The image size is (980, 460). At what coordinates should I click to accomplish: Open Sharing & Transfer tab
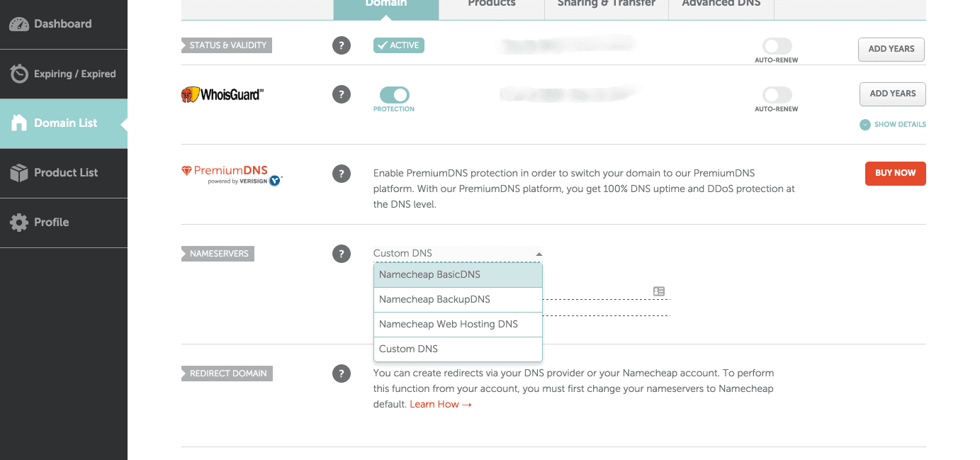(606, 4)
